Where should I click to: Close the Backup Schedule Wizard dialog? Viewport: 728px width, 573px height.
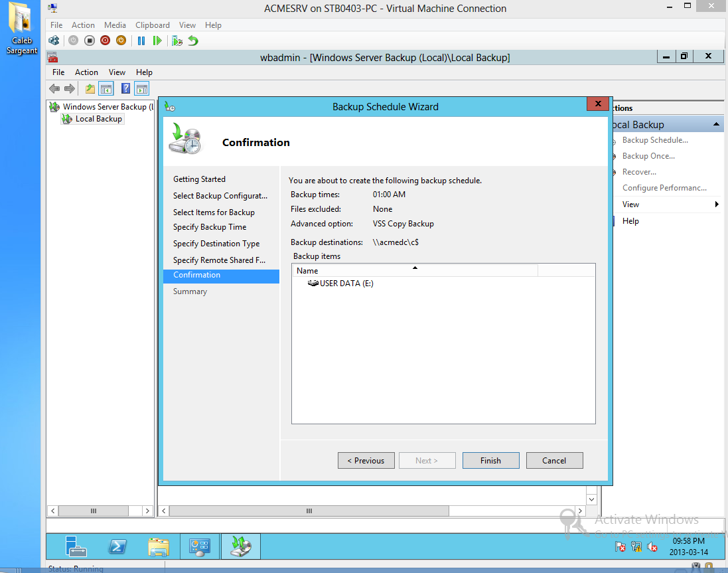coord(598,104)
